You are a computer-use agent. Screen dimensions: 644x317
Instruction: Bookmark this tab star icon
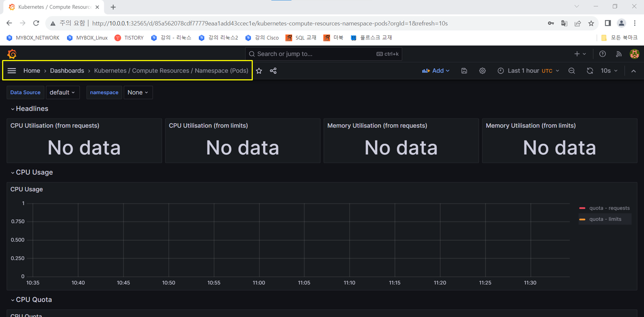pos(591,23)
